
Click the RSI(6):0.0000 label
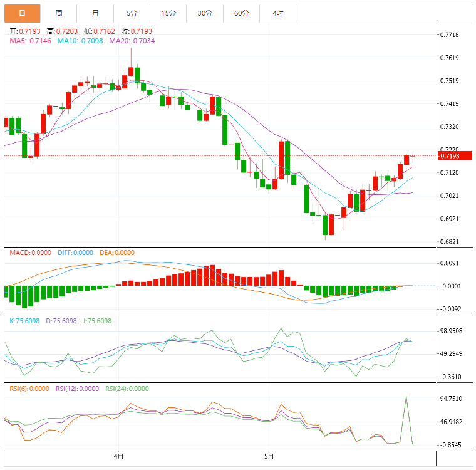click(x=29, y=389)
